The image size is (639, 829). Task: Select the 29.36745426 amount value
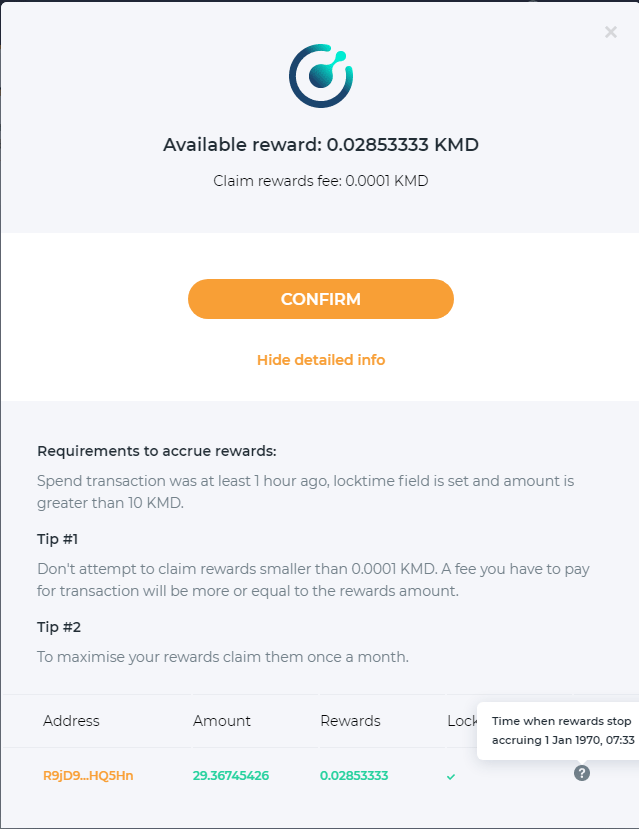231,776
